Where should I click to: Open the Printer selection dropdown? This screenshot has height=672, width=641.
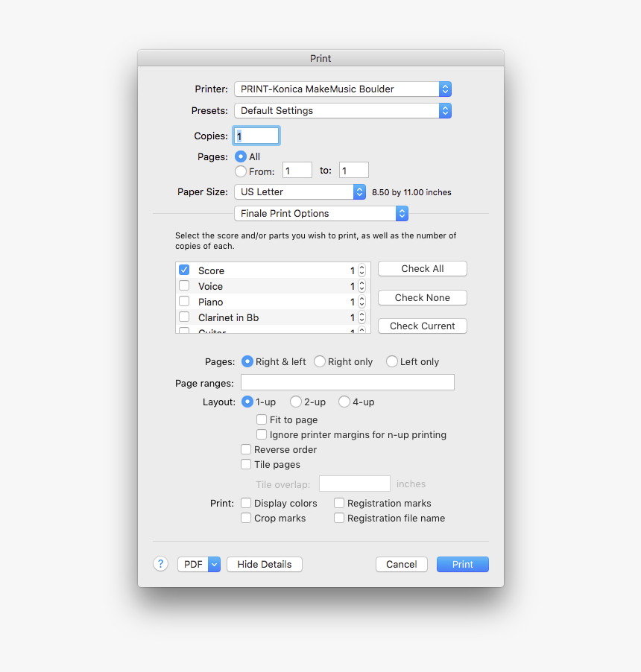click(342, 89)
